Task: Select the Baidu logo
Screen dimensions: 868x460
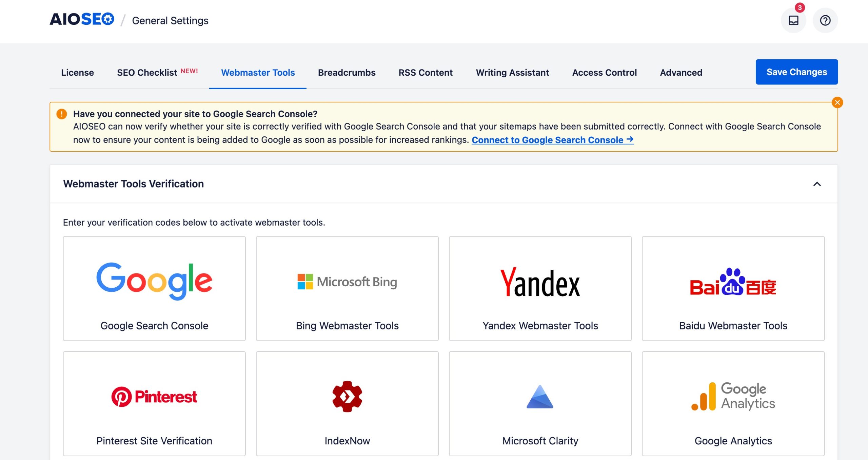Action: [x=733, y=282]
